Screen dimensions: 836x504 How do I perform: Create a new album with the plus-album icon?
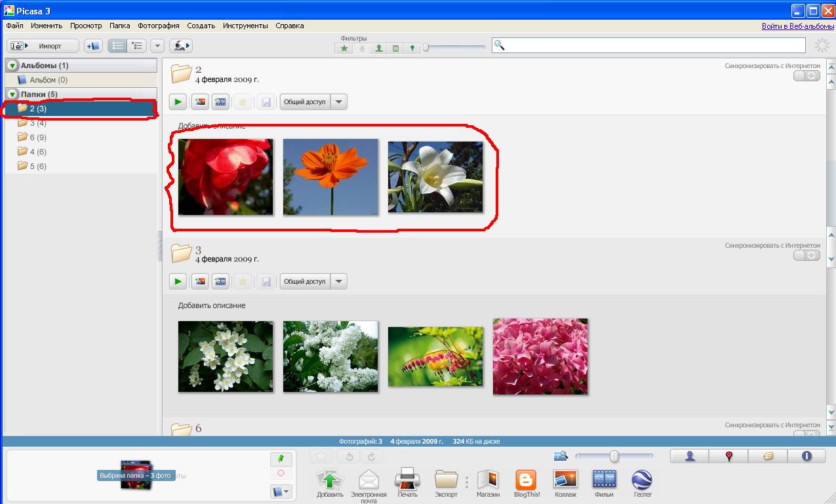tap(93, 46)
